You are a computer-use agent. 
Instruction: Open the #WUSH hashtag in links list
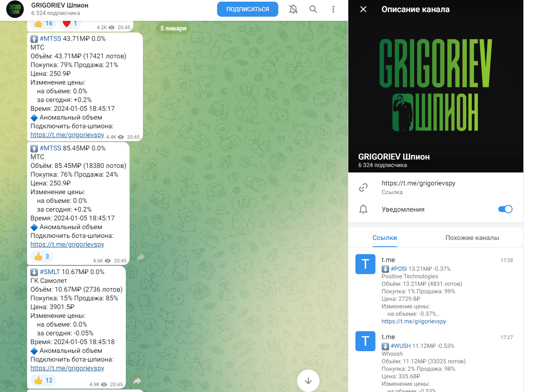(400, 346)
